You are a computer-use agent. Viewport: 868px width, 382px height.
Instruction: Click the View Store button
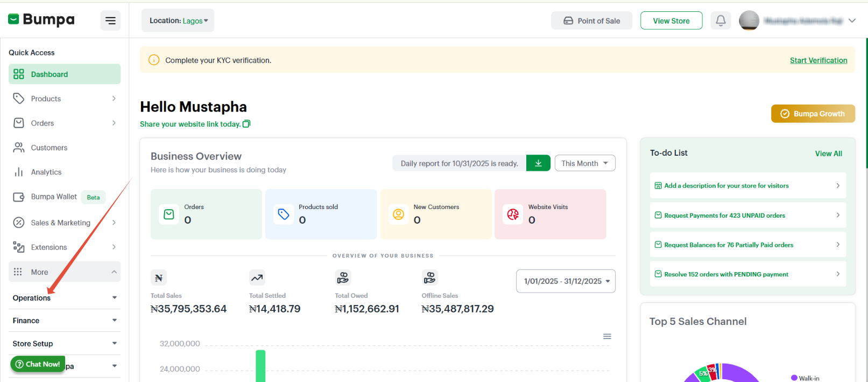point(671,20)
